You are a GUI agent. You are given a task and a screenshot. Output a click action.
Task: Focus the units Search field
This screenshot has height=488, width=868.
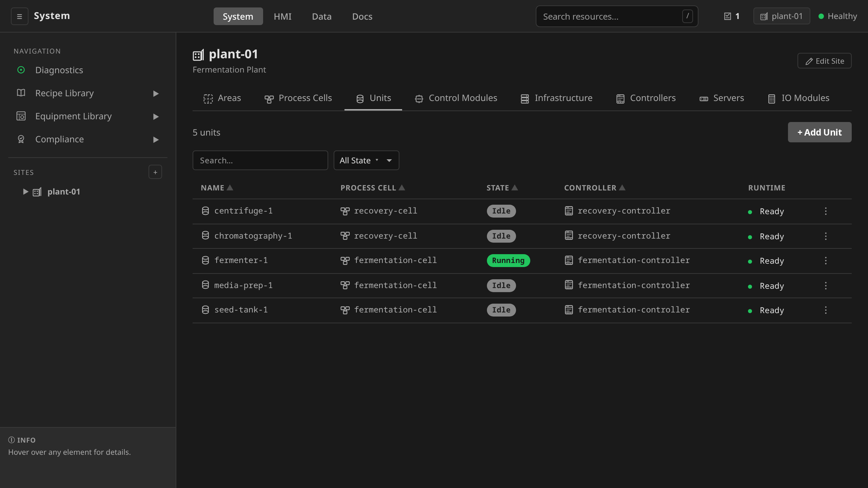(260, 160)
